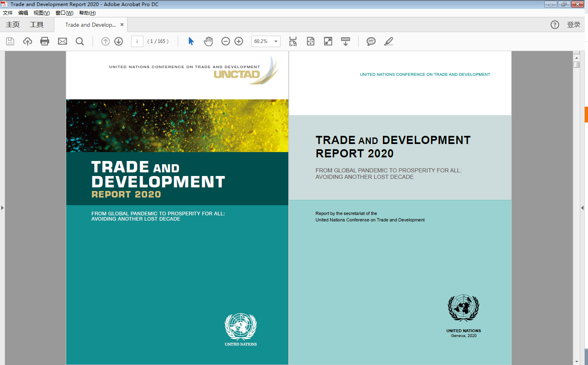Add a sticky note comment
The height and width of the screenshot is (365, 588).
pyautogui.click(x=371, y=41)
